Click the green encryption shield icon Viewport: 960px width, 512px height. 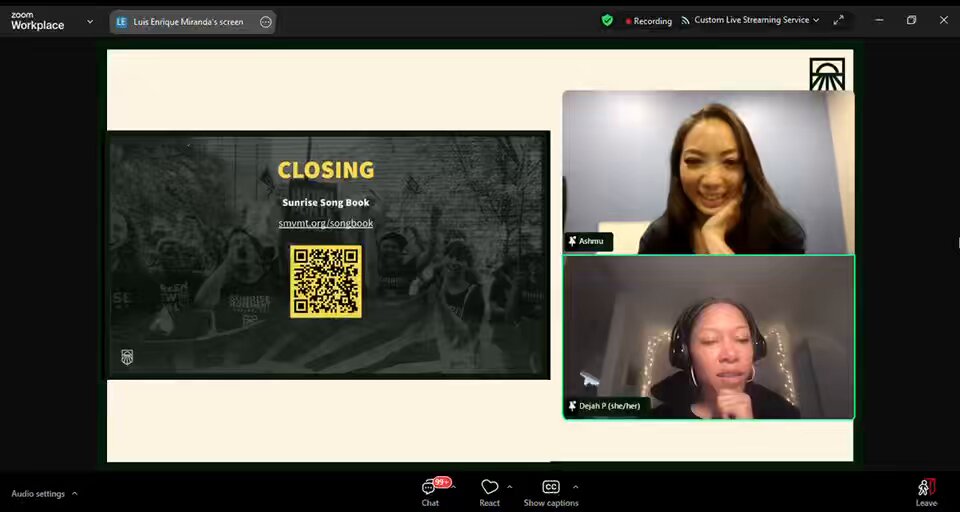[607, 20]
